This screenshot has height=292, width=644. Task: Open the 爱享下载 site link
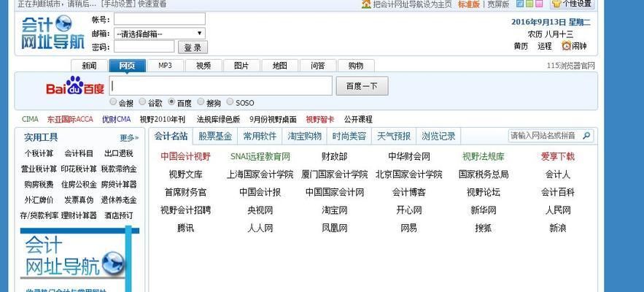(558, 156)
